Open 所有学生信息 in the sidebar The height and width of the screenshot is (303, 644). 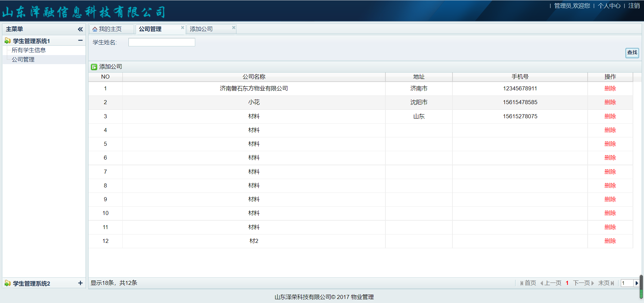click(29, 50)
